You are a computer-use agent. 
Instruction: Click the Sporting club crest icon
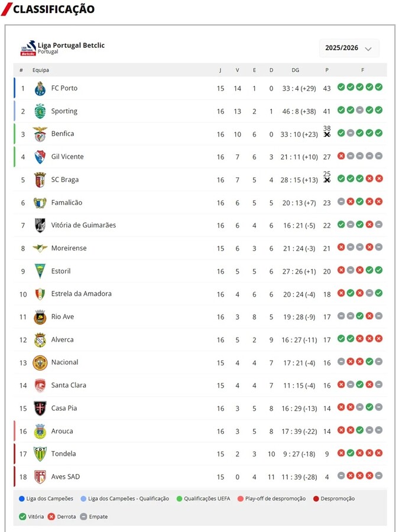[40, 111]
